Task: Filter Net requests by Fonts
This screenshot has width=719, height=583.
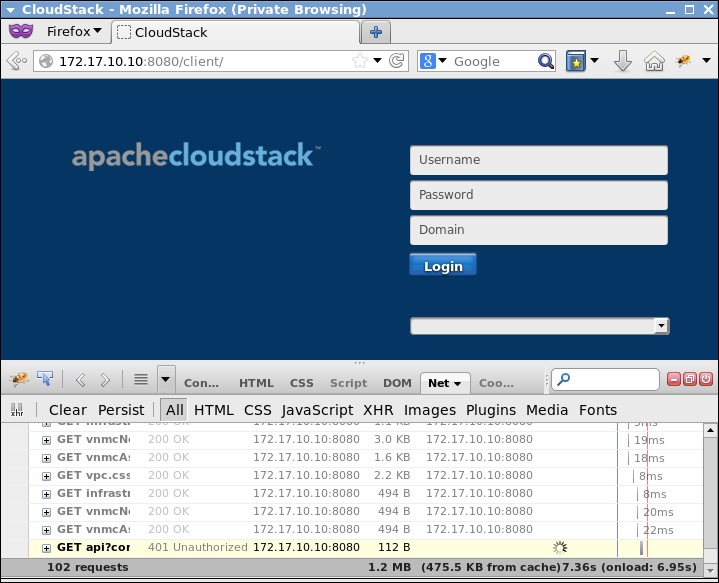Action: (x=597, y=410)
